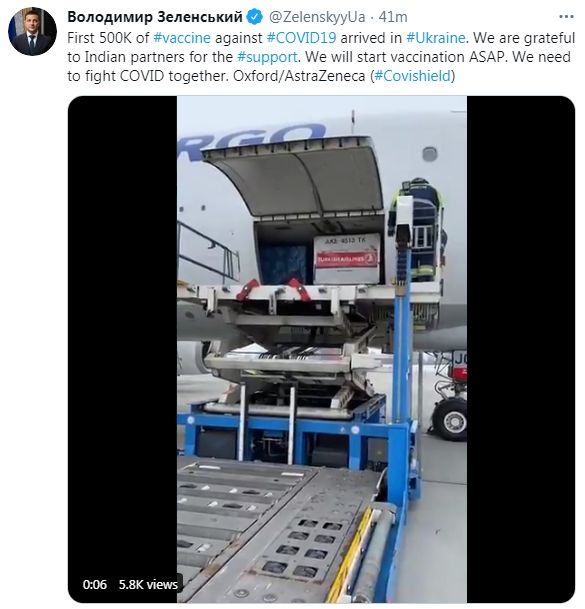The image size is (585, 609).
Task: Open the #Ukraine hashtag link
Action: 435,38
